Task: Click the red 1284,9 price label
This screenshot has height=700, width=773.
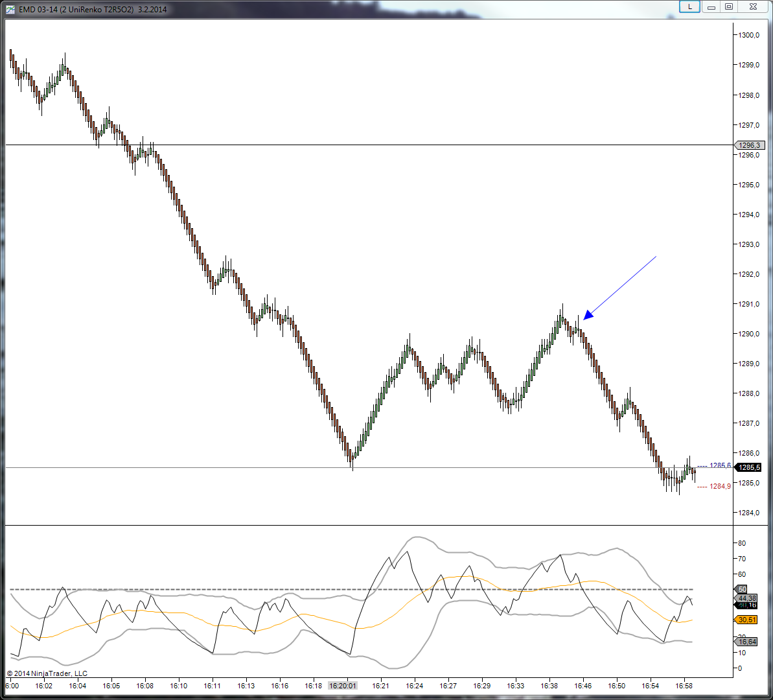Action: [x=720, y=486]
